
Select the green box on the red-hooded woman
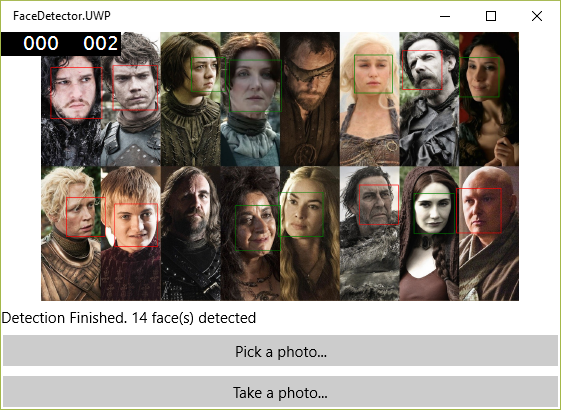(x=434, y=214)
